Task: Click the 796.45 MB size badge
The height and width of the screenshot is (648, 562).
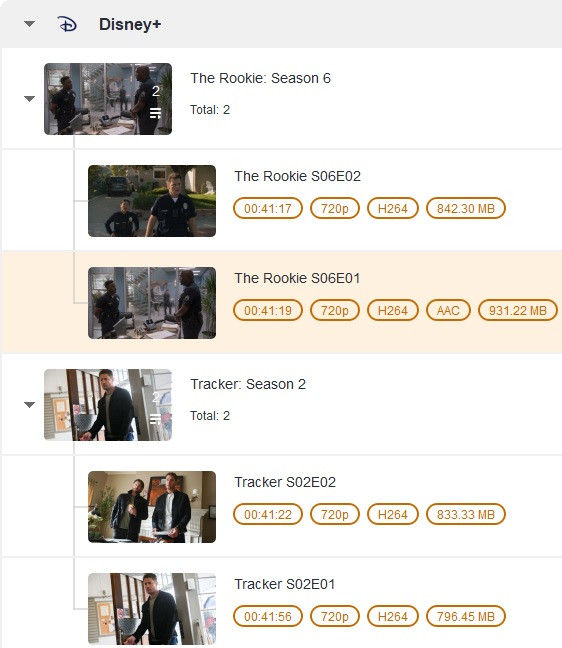Action: [466, 617]
